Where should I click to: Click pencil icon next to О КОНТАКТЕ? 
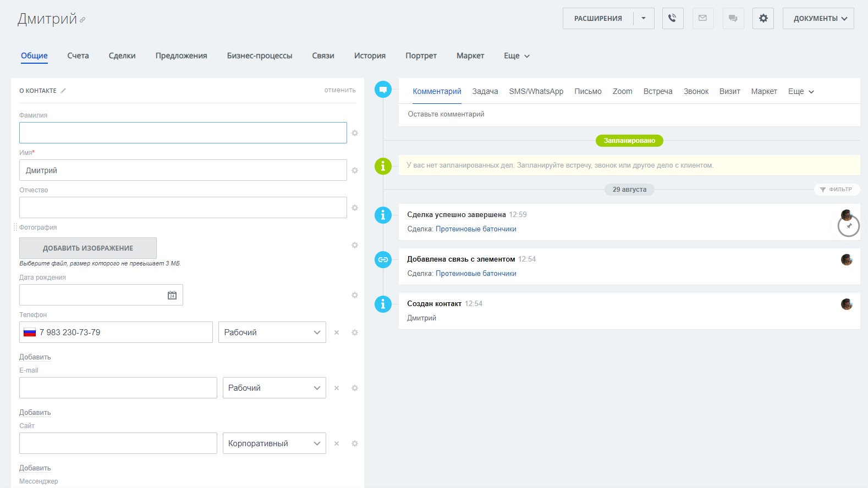pyautogui.click(x=63, y=91)
